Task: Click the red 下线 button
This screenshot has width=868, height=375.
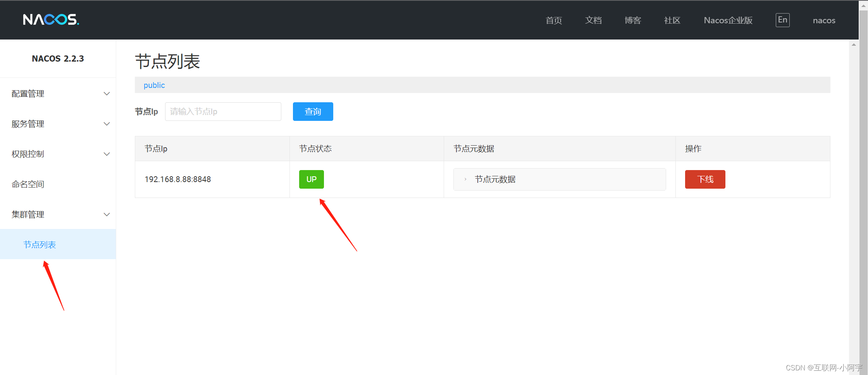Action: point(705,179)
